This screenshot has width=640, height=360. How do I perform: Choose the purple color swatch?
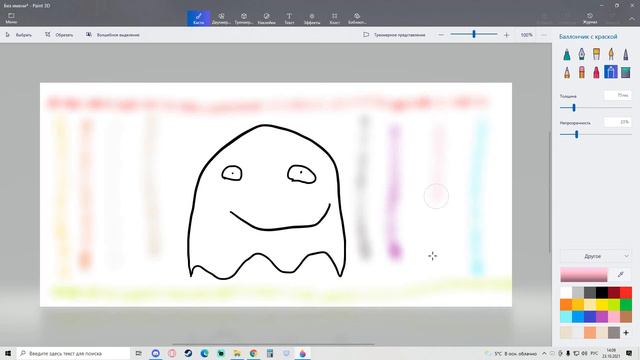(602, 316)
